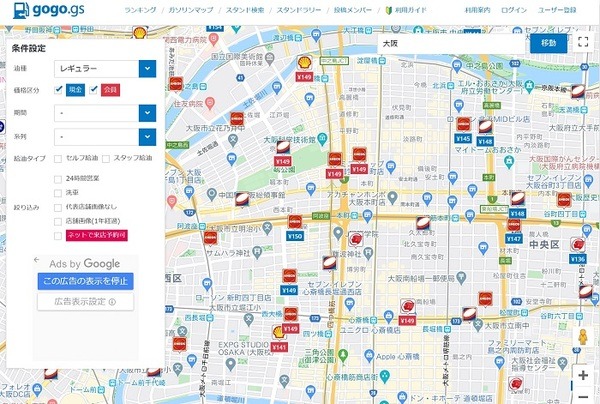Select the Shell marker near 関西電力病院
The height and width of the screenshot is (404, 600).
[139, 33]
